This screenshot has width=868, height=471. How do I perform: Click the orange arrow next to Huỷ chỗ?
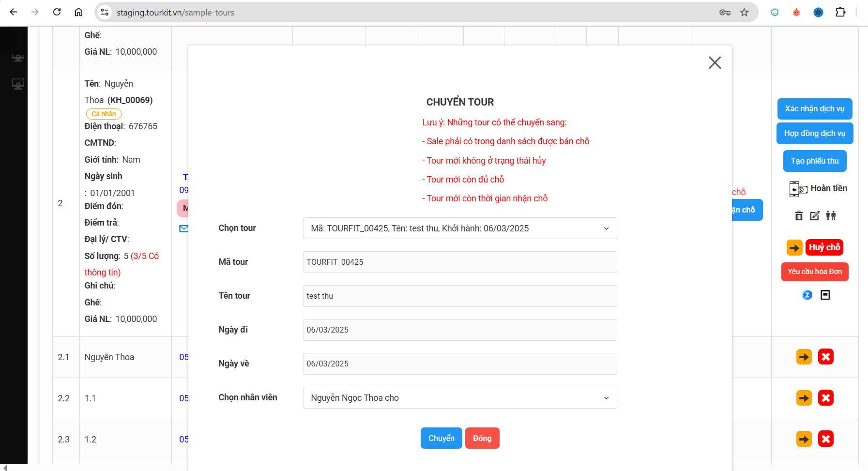[794, 248]
